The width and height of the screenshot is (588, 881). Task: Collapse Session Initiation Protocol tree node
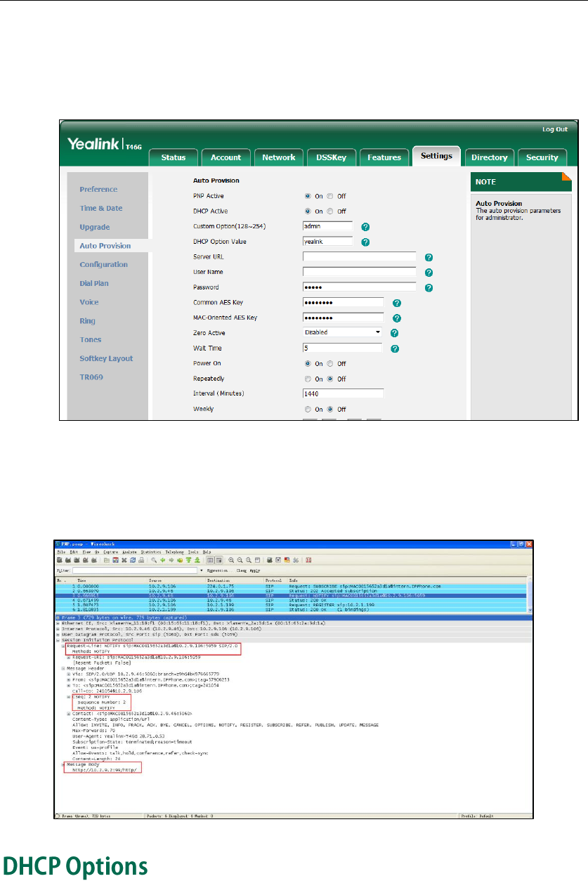pyautogui.click(x=58, y=640)
